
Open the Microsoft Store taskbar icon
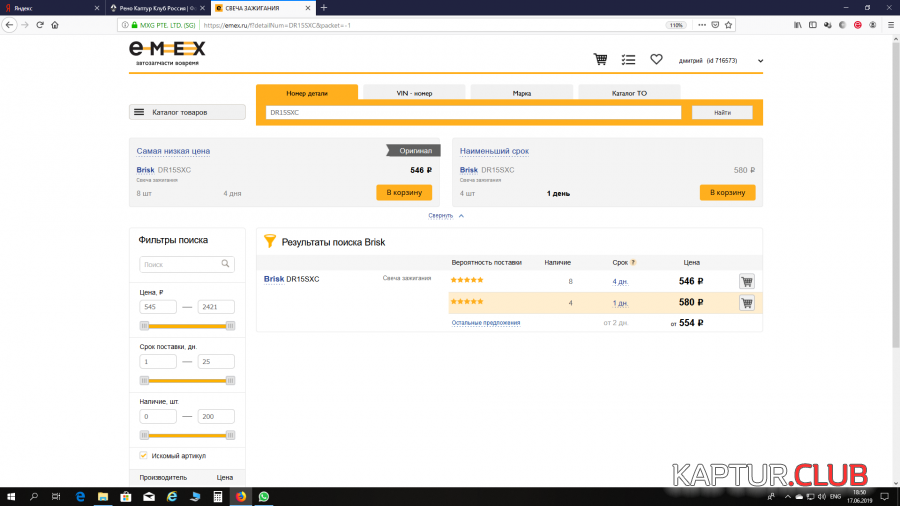click(126, 496)
